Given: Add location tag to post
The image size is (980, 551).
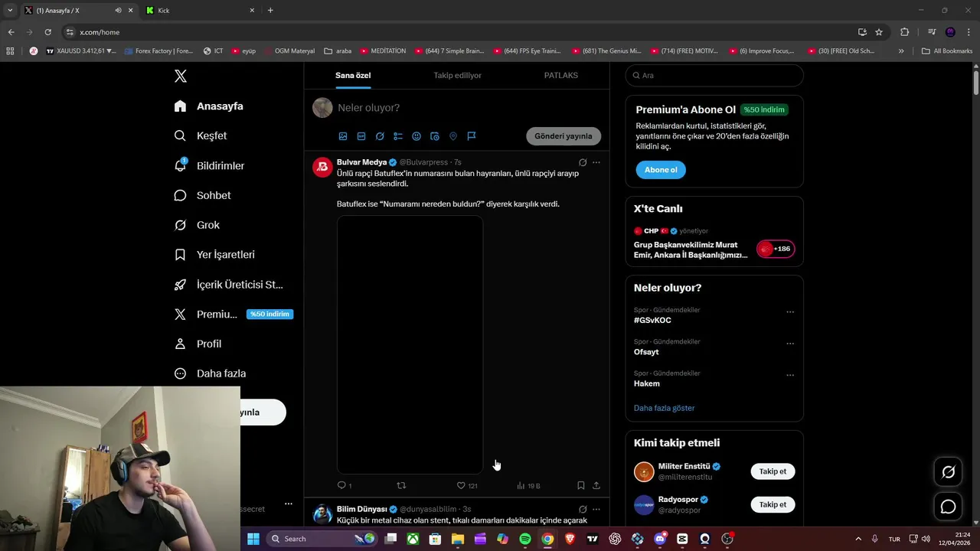Looking at the screenshot, I should pyautogui.click(x=453, y=136).
